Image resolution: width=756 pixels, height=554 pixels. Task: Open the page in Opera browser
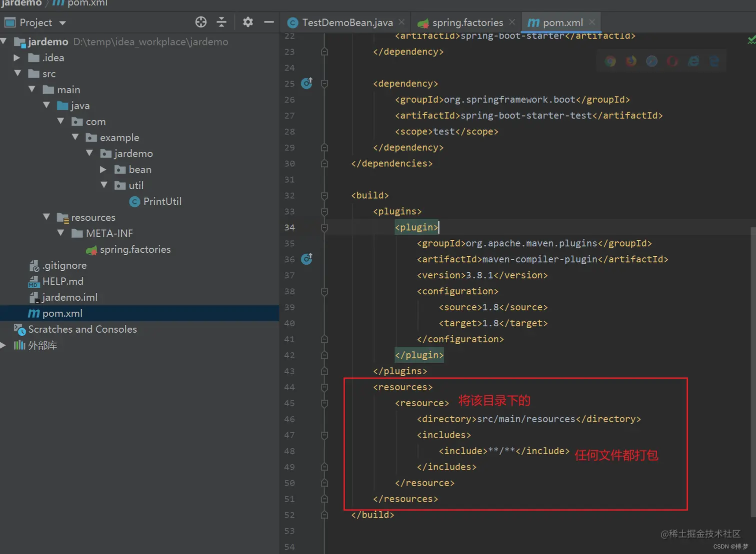click(672, 61)
